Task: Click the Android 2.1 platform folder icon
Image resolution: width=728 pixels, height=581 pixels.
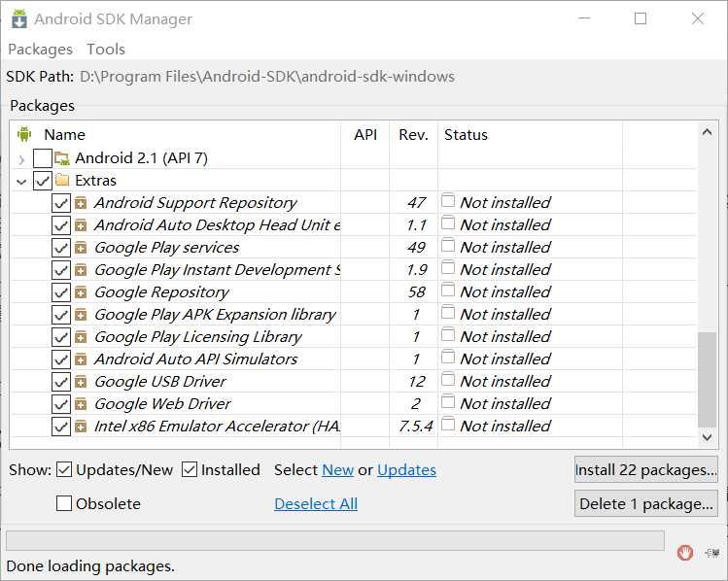Action: (62, 158)
